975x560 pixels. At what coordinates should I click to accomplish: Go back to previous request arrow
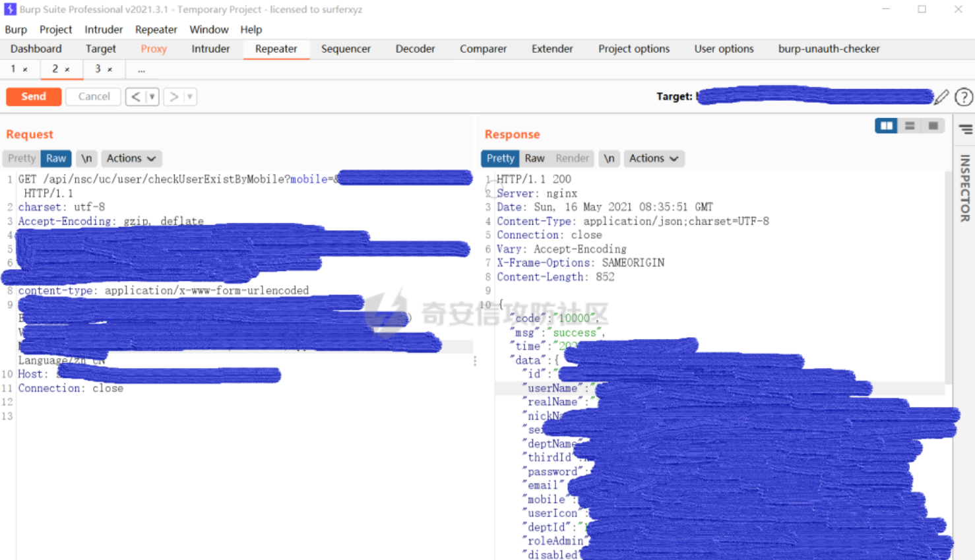click(x=135, y=97)
